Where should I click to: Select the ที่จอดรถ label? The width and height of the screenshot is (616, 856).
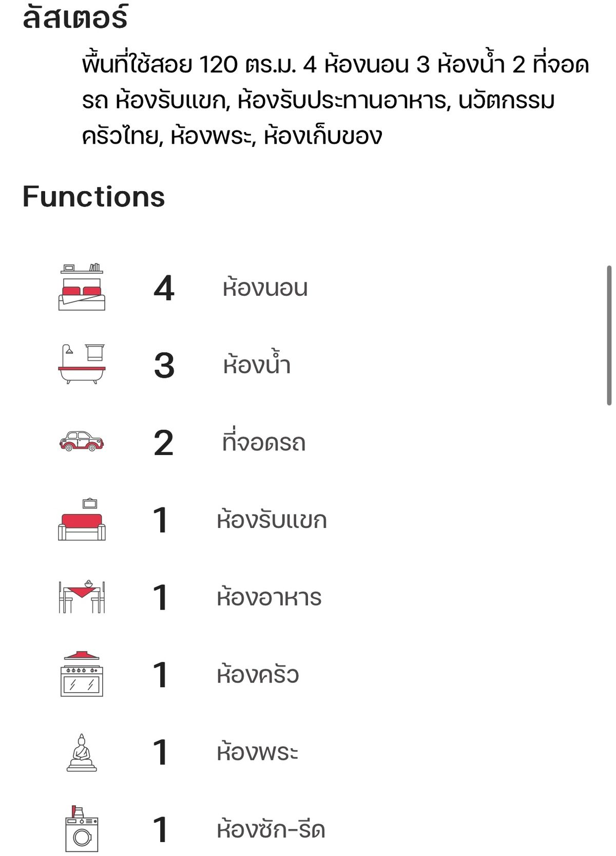point(263,443)
